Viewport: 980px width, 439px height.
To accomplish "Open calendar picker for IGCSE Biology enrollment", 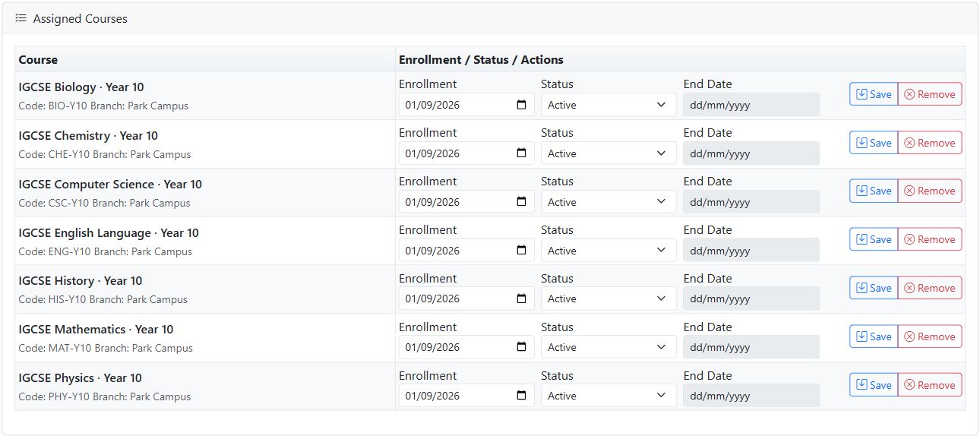I will 521,105.
